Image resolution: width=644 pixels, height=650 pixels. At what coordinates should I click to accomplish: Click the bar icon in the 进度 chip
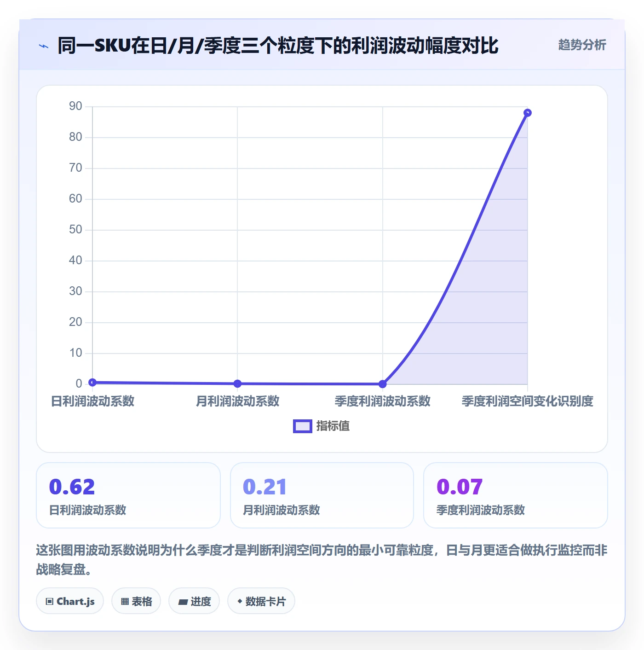[x=183, y=602]
